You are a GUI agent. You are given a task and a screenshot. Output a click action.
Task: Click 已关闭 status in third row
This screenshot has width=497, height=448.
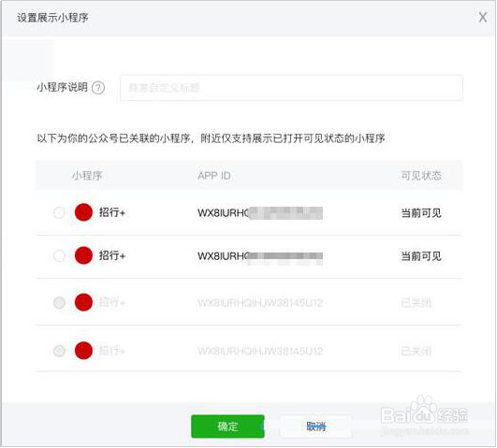point(417,303)
